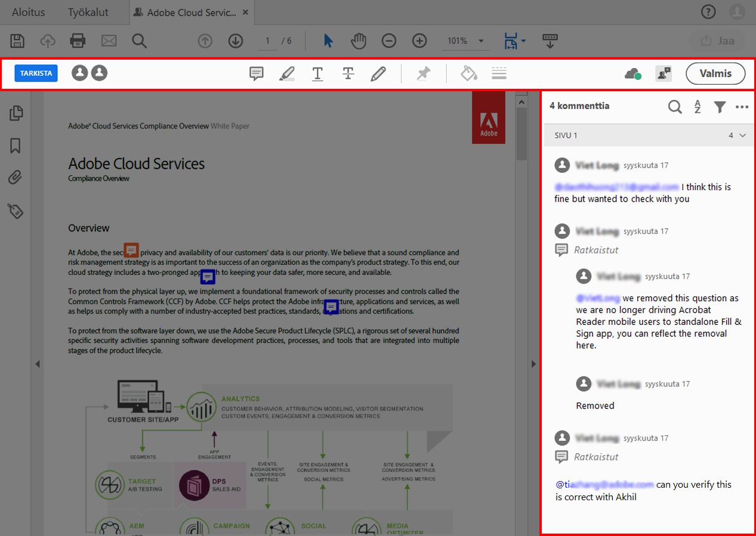Select the comment 'I think this is fine'
The width and height of the screenshot is (756, 536).
coord(643,193)
